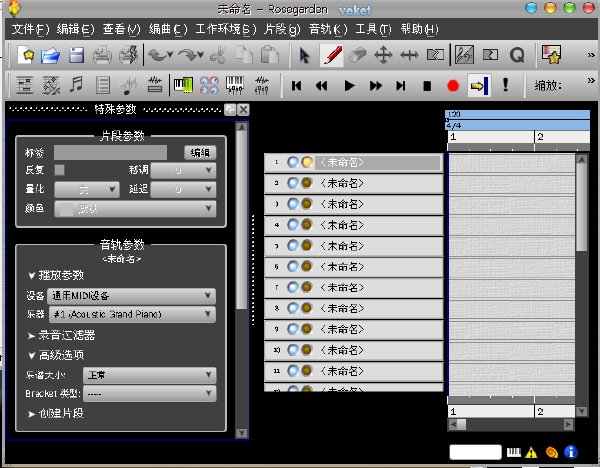Click the panic exclamation mark button

coord(505,85)
